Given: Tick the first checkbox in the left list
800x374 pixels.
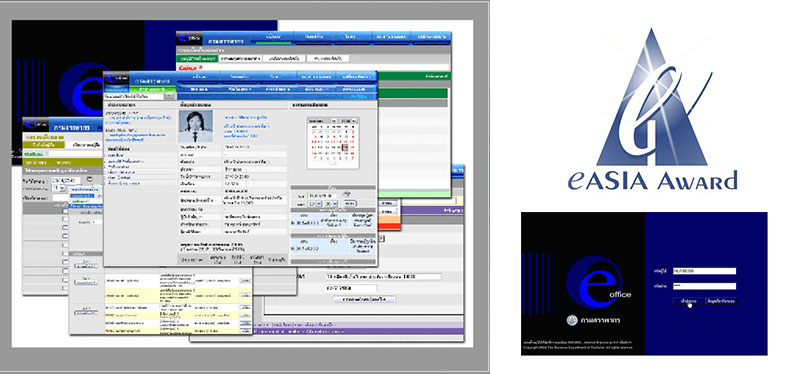Looking at the screenshot, I should [65, 210].
